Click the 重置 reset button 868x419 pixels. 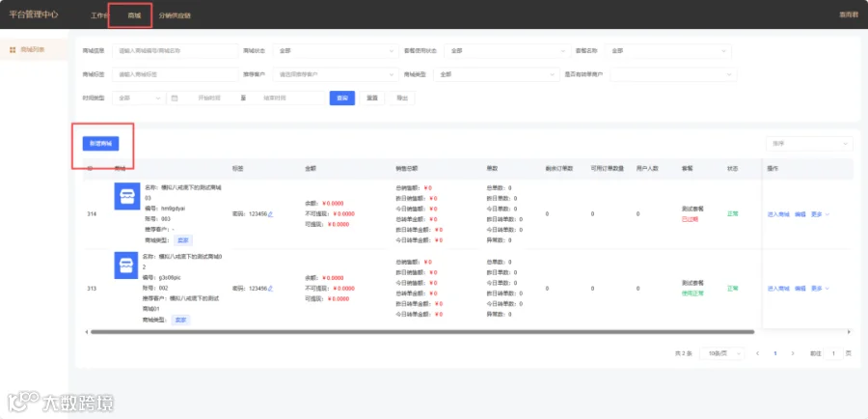pyautogui.click(x=372, y=98)
